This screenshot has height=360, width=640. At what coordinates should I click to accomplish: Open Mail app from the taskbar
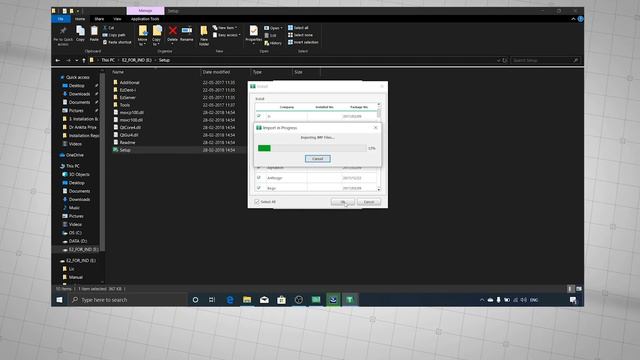point(264,300)
